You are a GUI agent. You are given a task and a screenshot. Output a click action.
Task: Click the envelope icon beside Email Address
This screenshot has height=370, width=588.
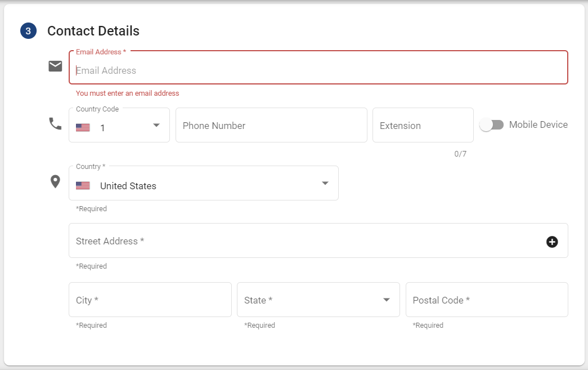click(x=55, y=66)
